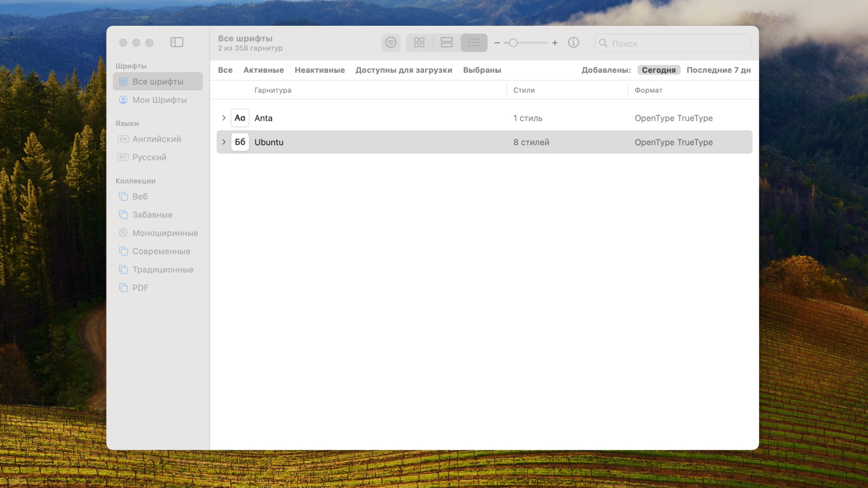Expand the Ubuntu font family
This screenshot has height=488, width=868.
[224, 142]
